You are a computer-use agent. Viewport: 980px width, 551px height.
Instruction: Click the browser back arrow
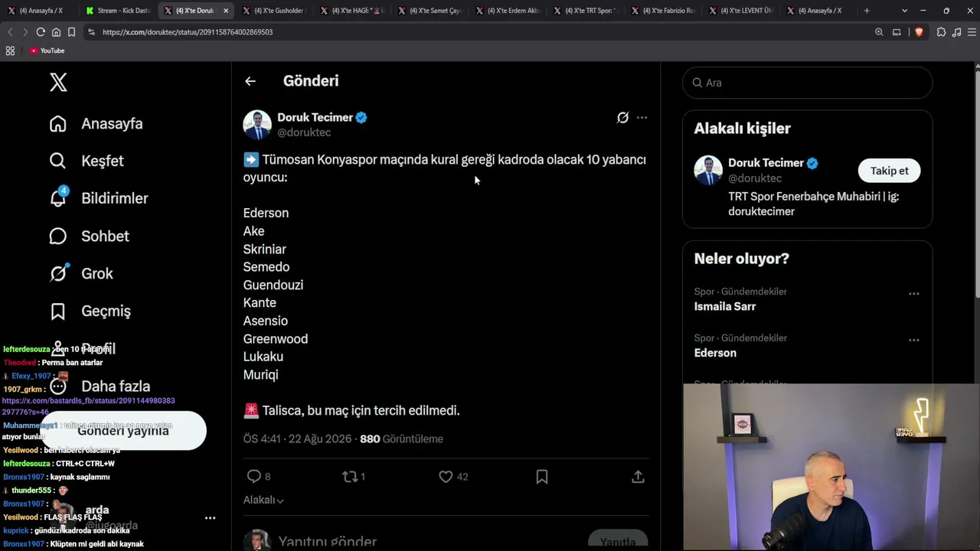[10, 32]
